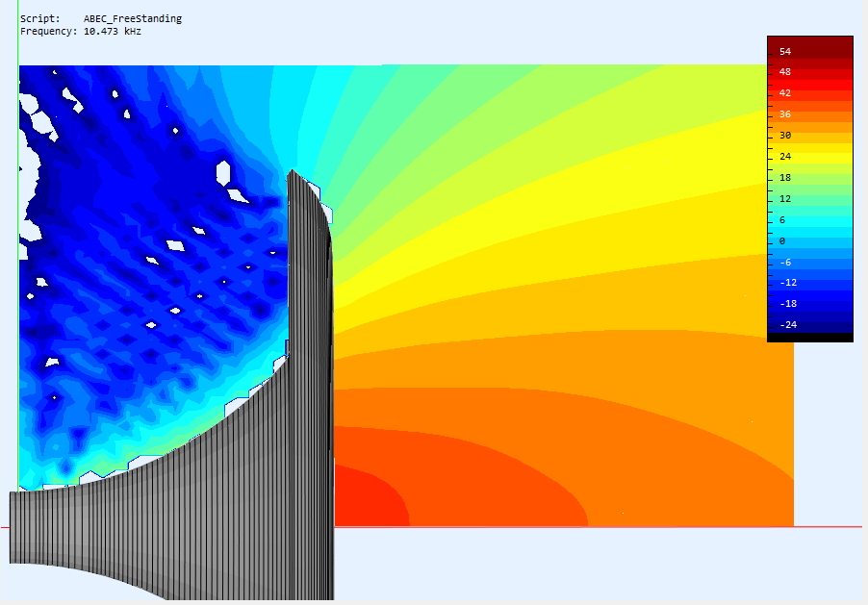Select the -12 value in color legend
This screenshot has width=868, height=605.
click(788, 282)
